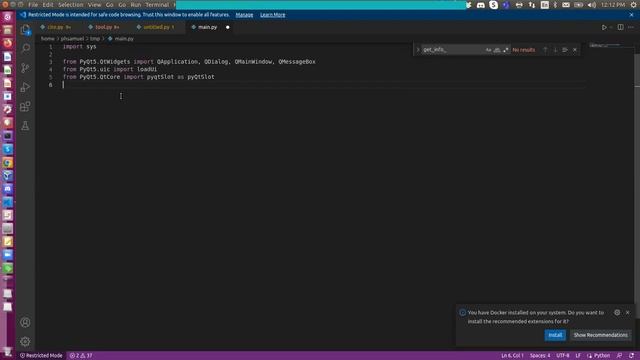Open the Discord tray icon
The image size is (640, 360).
click(481, 5)
